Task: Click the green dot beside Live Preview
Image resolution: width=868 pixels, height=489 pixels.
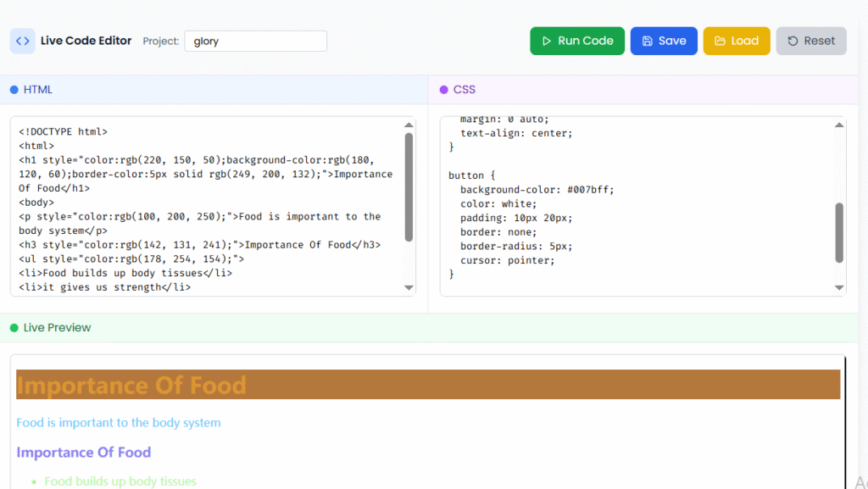Action: [14, 328]
